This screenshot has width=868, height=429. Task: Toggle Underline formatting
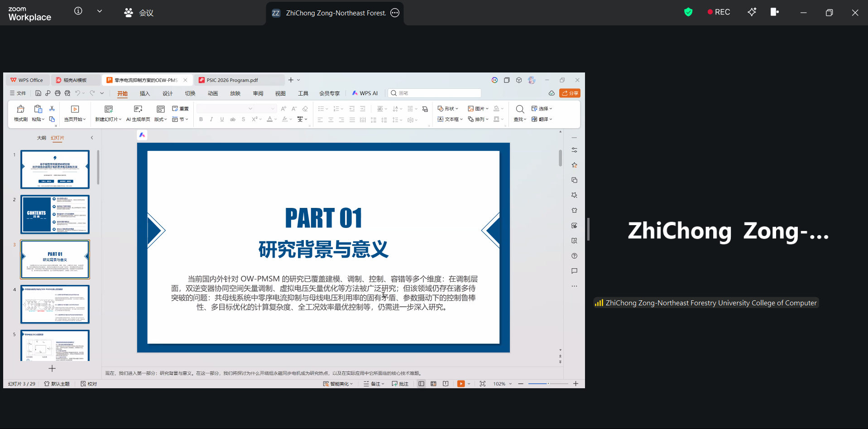point(222,120)
